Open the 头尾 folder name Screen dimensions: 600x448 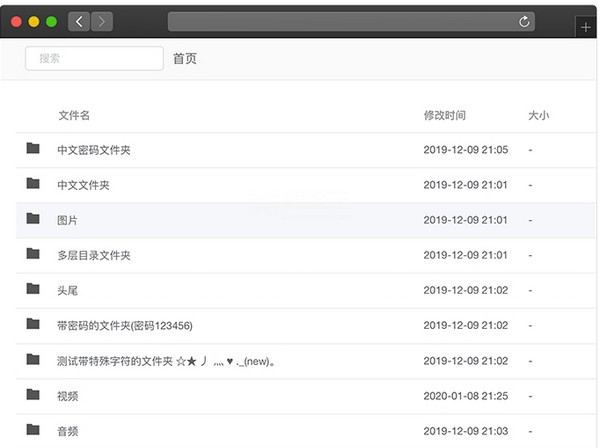point(67,291)
